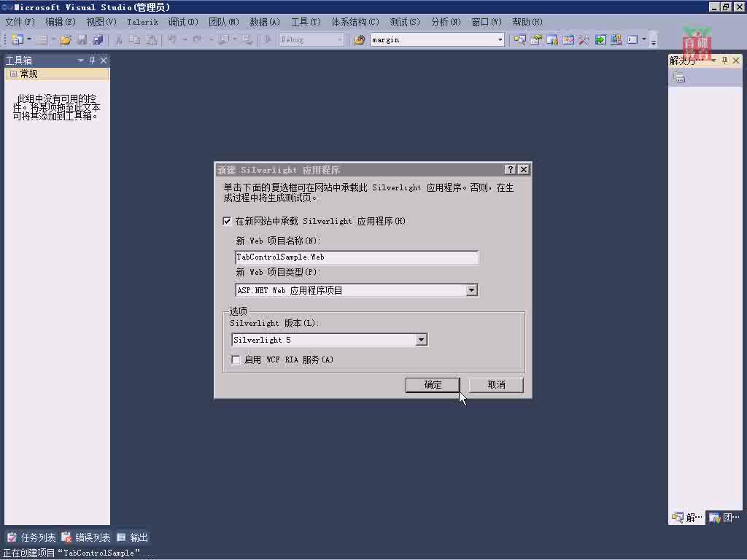The image size is (747, 560).
Task: Click the Add New Item toolbar icon
Action: (x=42, y=40)
